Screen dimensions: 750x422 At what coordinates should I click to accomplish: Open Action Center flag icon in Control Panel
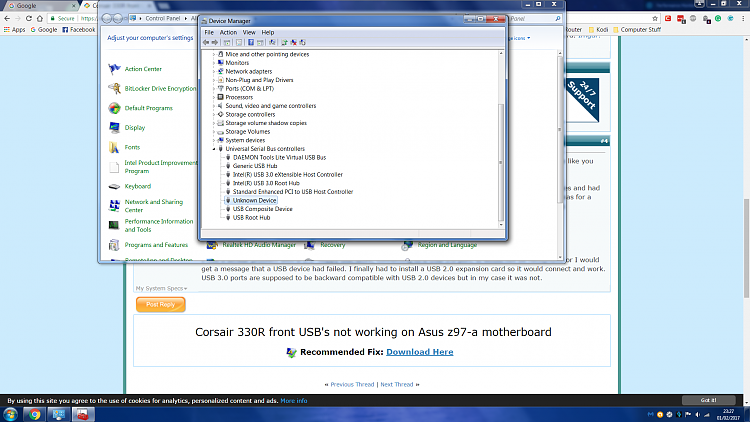tap(114, 69)
